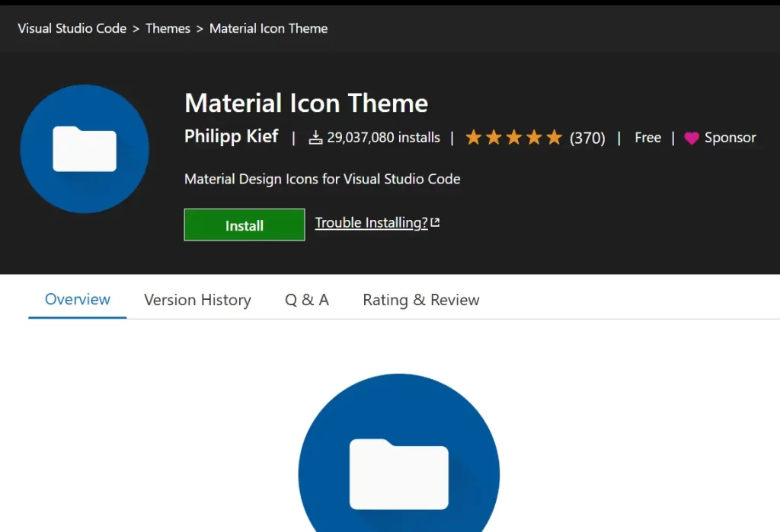Click the pink heart Sponsor icon
The width and height of the screenshot is (780, 532).
[x=692, y=138]
